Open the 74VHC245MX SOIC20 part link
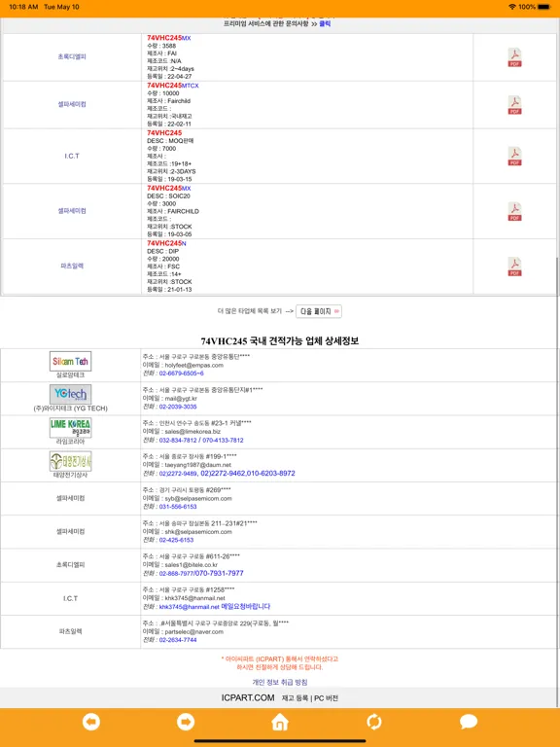This screenshot has width=560, height=747. [x=168, y=188]
